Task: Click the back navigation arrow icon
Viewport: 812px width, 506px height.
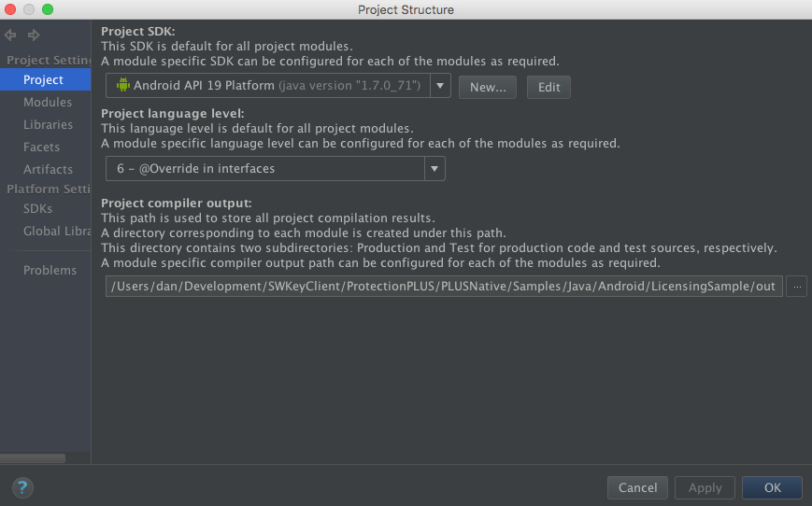Action: click(x=10, y=35)
